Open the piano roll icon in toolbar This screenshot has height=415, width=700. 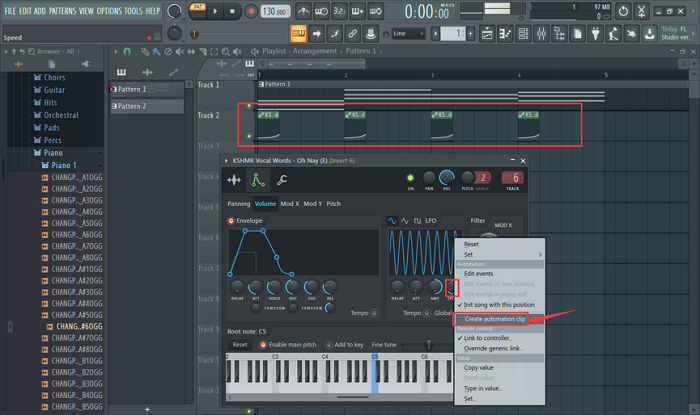[505, 33]
